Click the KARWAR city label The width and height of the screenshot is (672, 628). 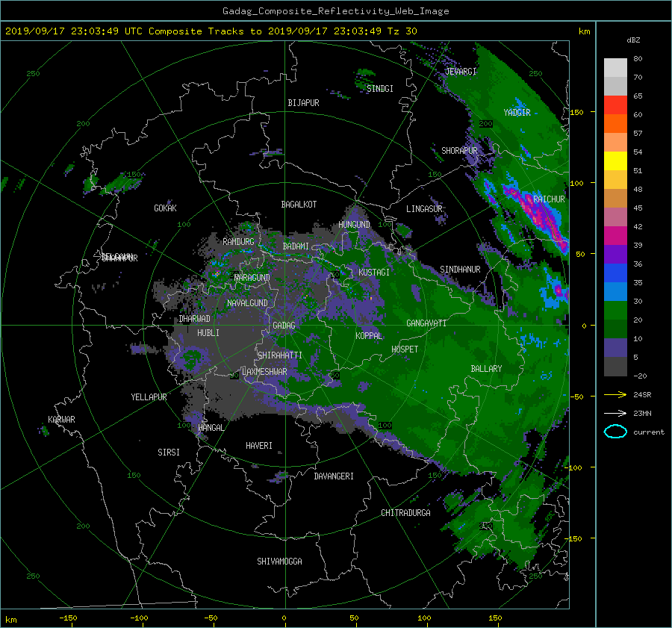click(x=61, y=419)
